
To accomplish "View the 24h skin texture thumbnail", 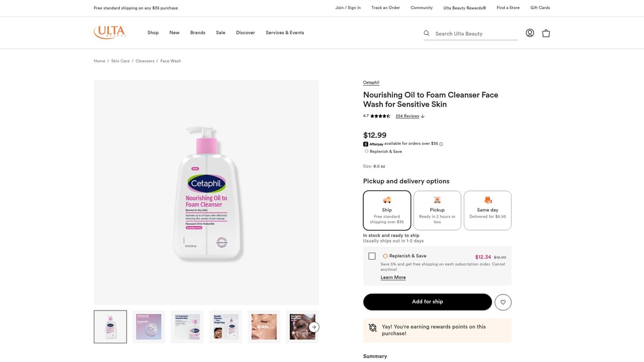I will pos(264,327).
